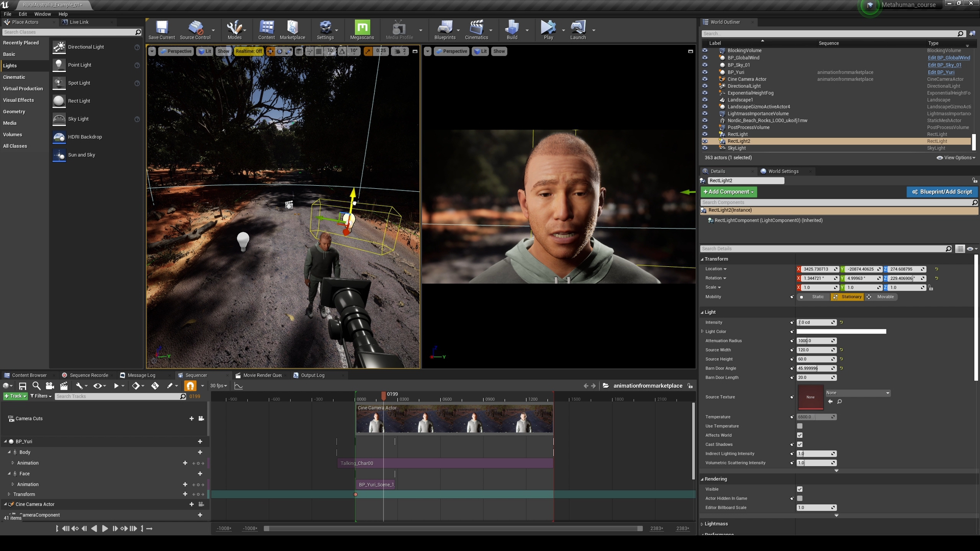
Task: Click the Build lighting icon
Action: (x=511, y=28)
